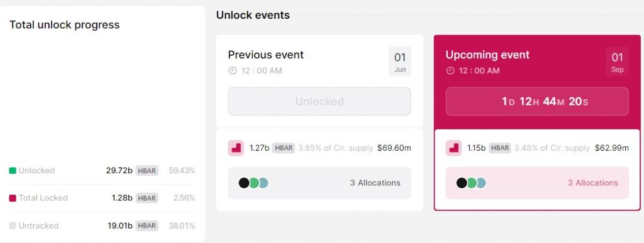The width and height of the screenshot is (644, 243).
Task: Toggle the red Total Locked legend item
Action: [x=38, y=198]
